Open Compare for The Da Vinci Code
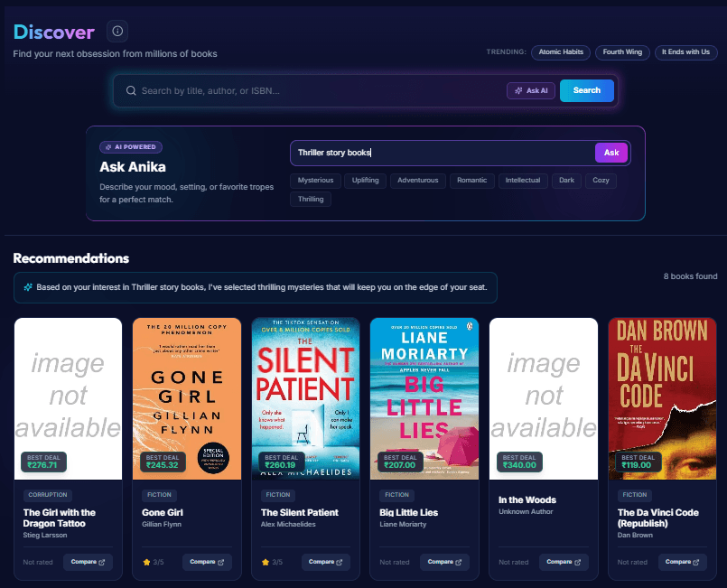Viewport: 727px width, 588px height. coord(683,562)
